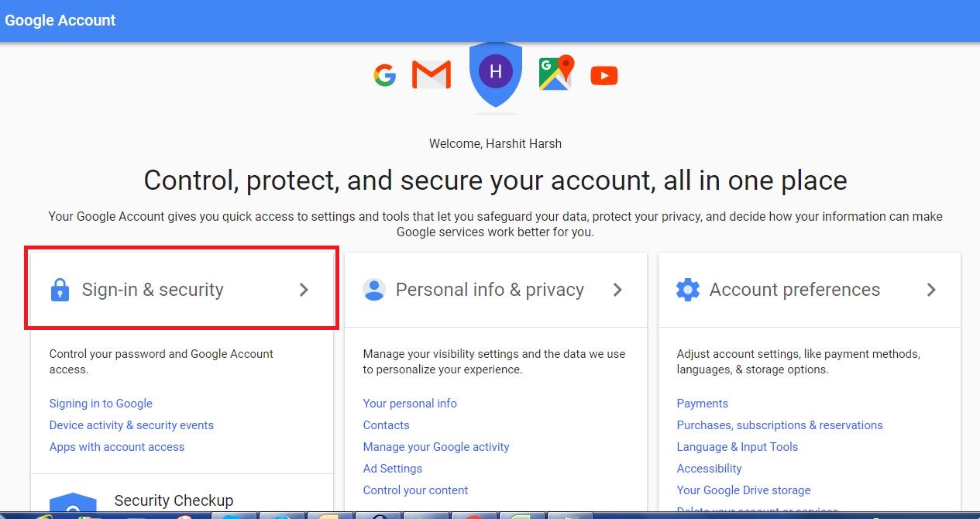Click the YouTube icon
This screenshot has width=980, height=519.
tap(604, 75)
